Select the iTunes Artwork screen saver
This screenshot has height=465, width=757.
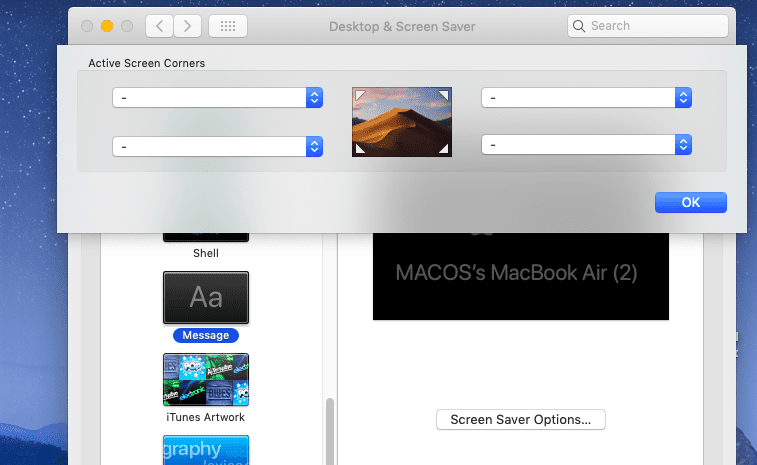click(205, 379)
